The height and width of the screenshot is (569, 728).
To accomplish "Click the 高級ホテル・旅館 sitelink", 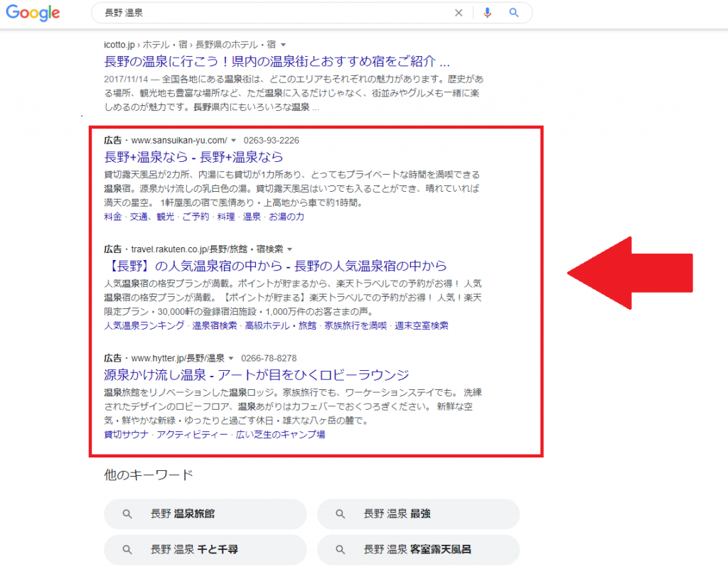I will 280,325.
